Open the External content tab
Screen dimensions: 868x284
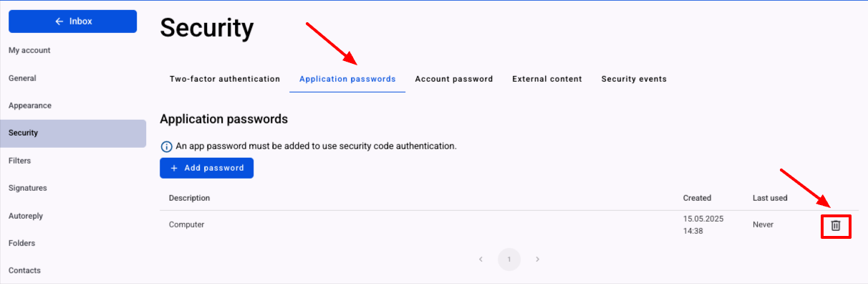tap(547, 79)
